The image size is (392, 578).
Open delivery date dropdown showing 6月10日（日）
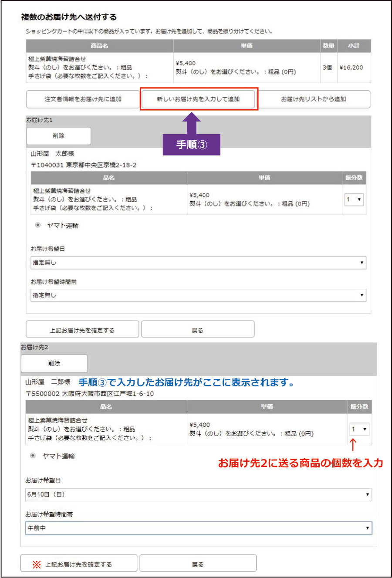click(198, 494)
